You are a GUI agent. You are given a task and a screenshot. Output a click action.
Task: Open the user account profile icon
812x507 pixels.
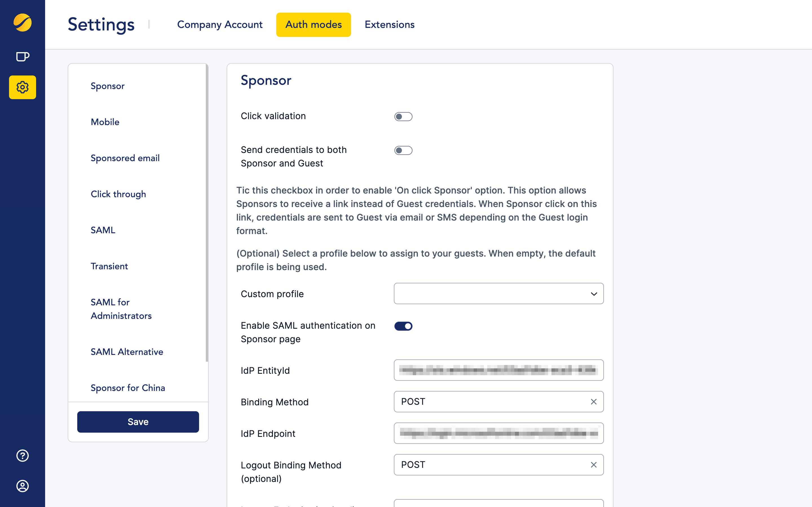click(23, 486)
